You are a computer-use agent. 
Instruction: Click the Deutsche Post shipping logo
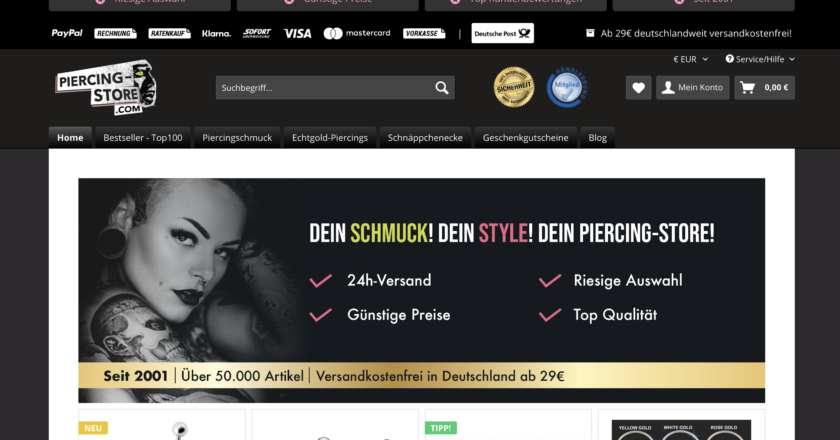502,33
